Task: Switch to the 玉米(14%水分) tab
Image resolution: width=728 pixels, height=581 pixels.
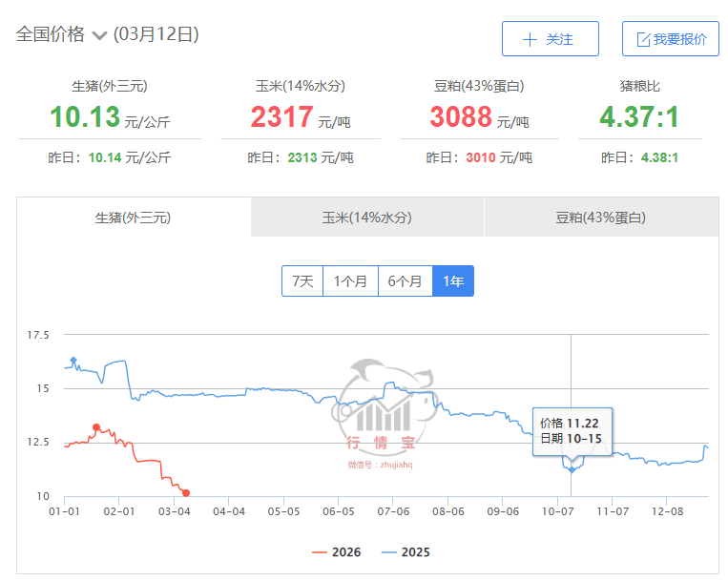Action: pos(367,218)
